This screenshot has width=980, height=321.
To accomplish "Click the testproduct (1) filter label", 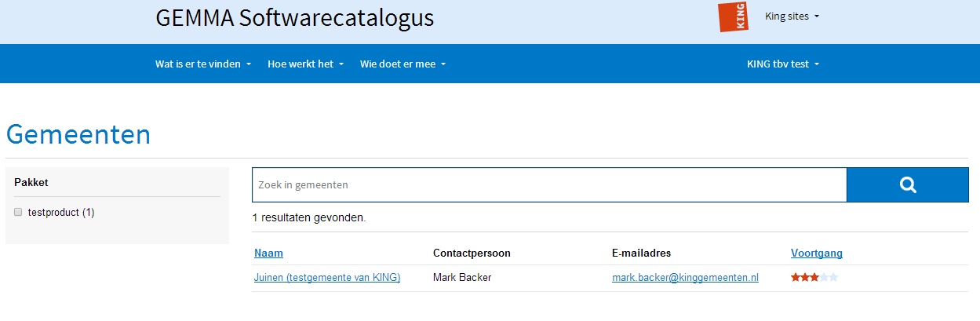I will coord(61,213).
